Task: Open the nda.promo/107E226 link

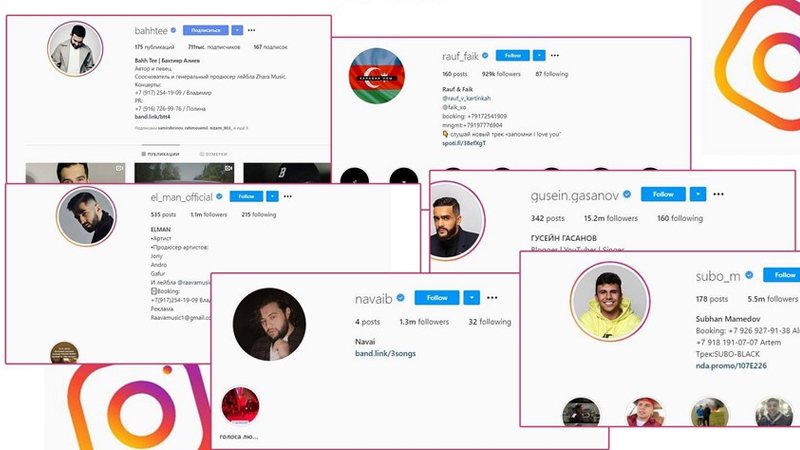Action: click(731, 366)
